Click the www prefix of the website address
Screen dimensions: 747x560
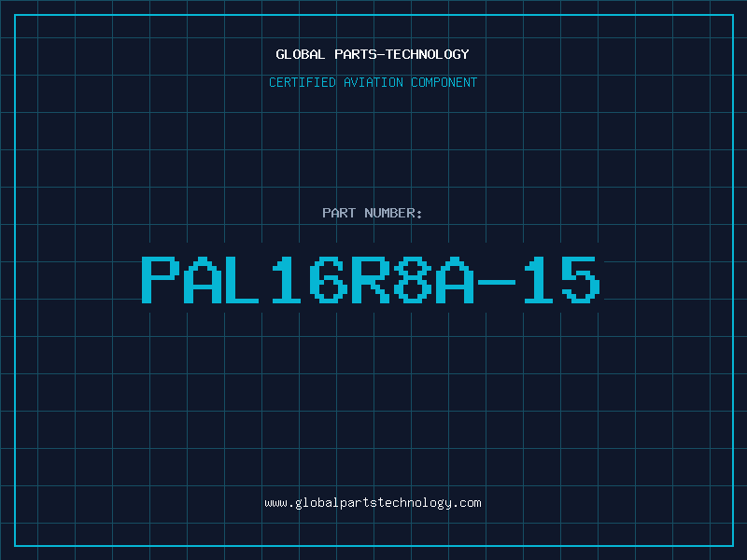click(275, 503)
